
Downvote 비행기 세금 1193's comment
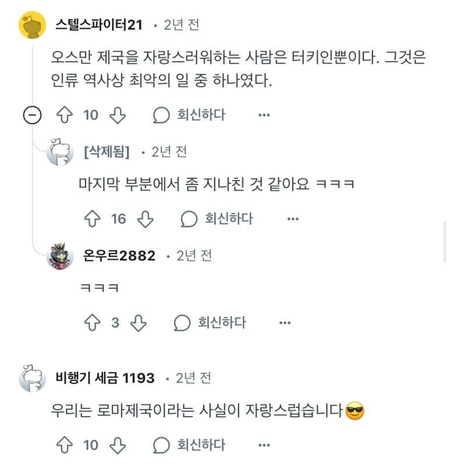pos(118,445)
